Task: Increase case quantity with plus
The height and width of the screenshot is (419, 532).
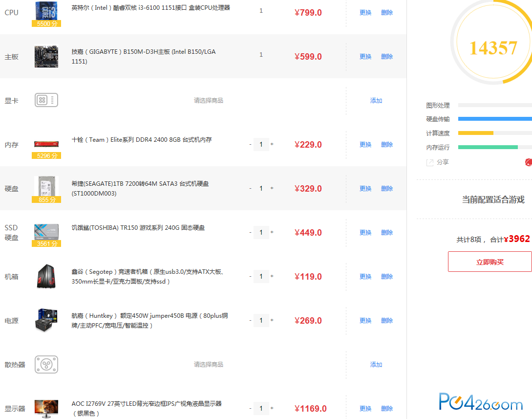Action: pos(272,276)
